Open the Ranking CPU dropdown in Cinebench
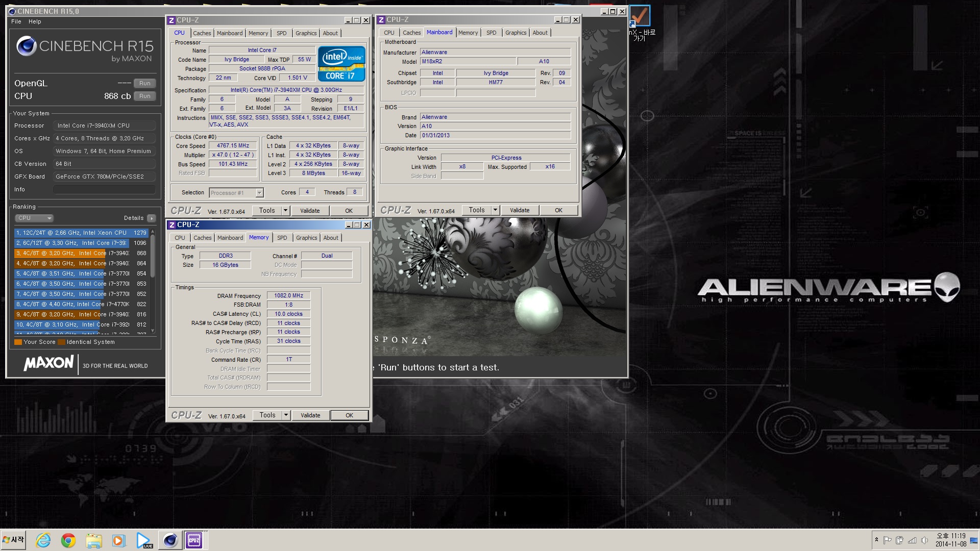980x551 pixels. 34,218
